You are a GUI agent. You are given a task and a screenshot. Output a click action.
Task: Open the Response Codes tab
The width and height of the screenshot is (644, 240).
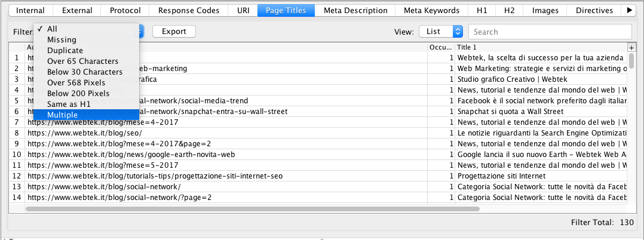tap(189, 11)
